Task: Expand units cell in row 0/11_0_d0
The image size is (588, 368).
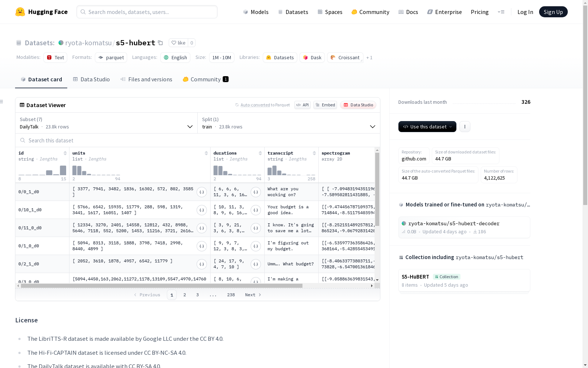Action: (202, 228)
